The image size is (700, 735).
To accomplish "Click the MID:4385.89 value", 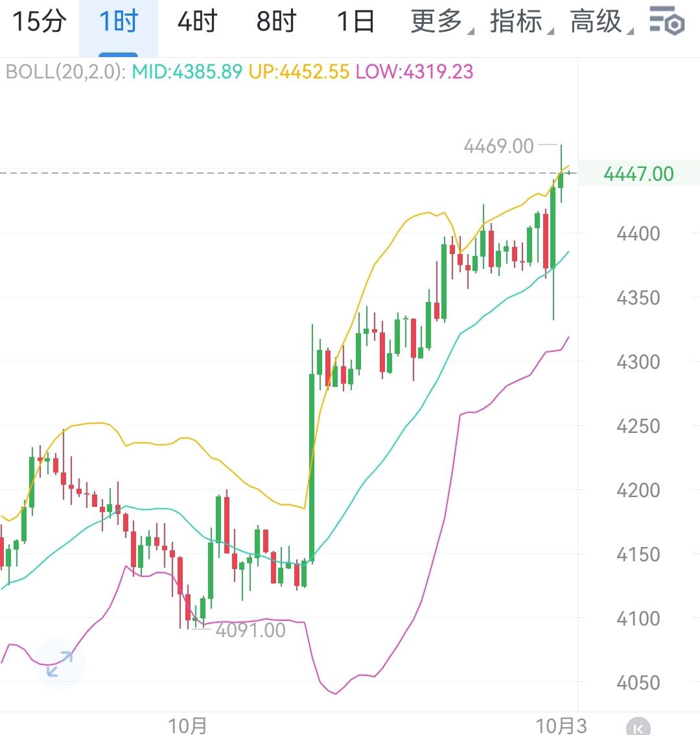I will [187, 71].
